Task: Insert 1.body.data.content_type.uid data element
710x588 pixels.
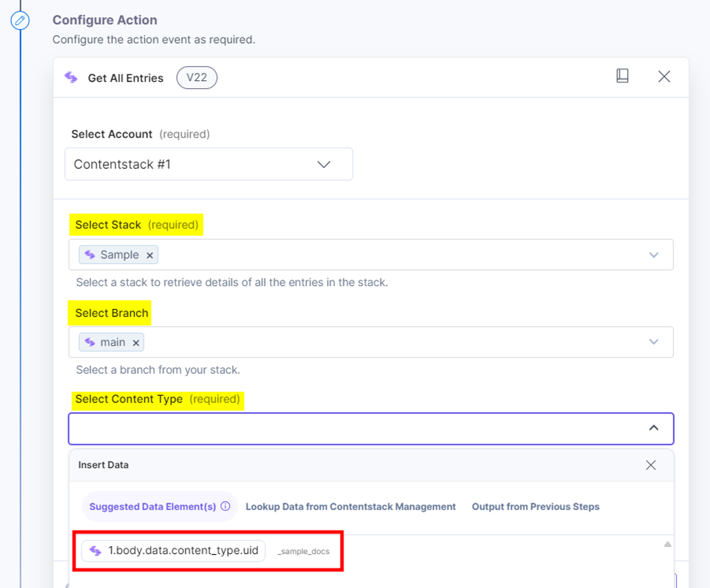Action: pos(173,551)
